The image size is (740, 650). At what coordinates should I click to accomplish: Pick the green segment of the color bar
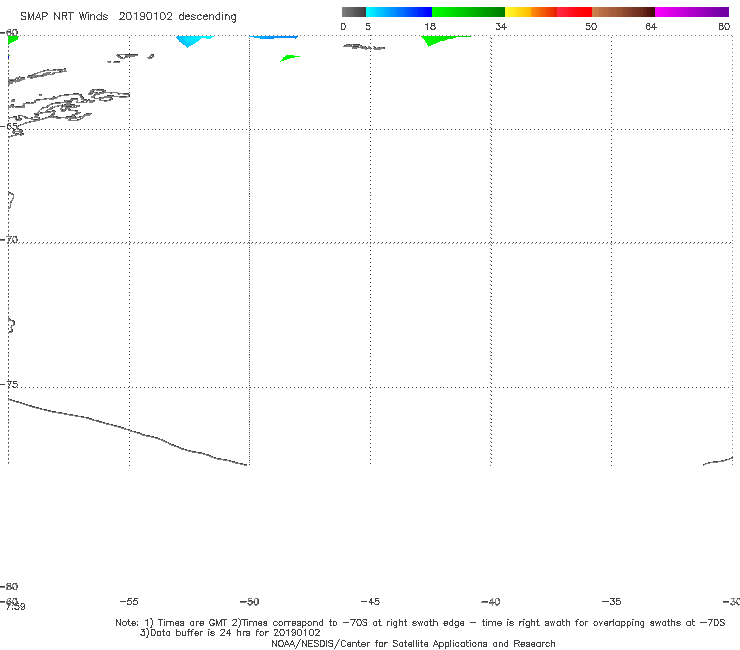pos(468,12)
